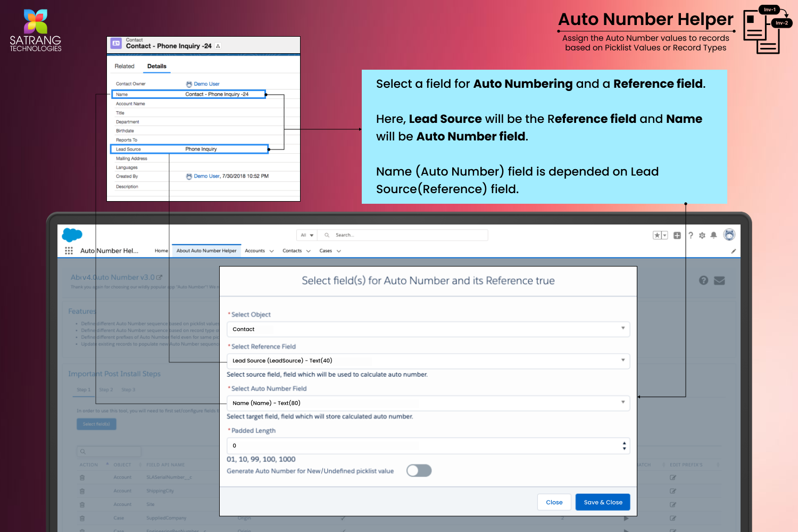The height and width of the screenshot is (532, 798).
Task: Open the App Launcher dots grid
Action: (x=69, y=251)
